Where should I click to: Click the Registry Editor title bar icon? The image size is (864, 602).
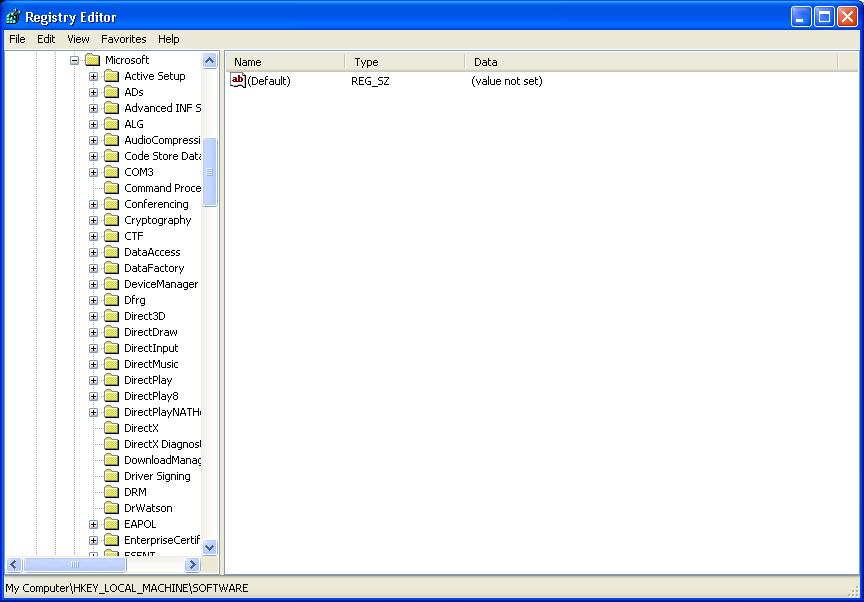[13, 17]
